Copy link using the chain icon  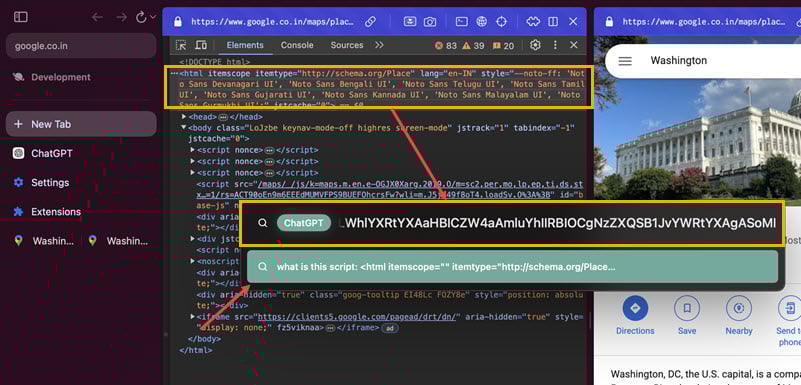[x=370, y=21]
